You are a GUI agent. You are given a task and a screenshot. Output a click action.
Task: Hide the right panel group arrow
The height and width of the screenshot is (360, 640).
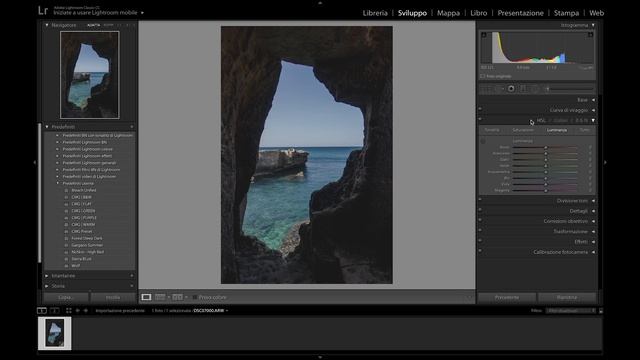click(605, 162)
